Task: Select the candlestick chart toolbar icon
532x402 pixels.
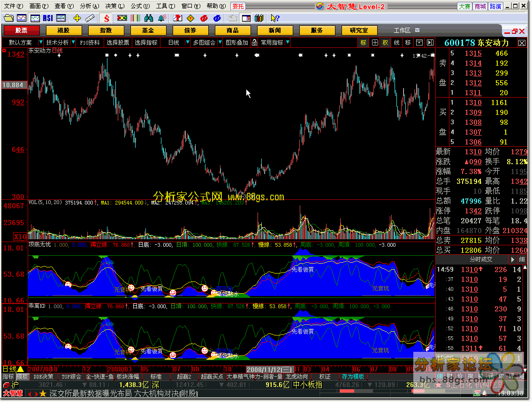Action: click(35, 18)
